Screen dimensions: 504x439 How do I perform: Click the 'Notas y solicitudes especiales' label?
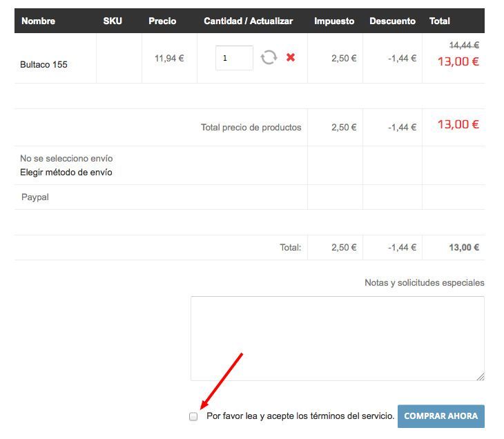tap(425, 283)
